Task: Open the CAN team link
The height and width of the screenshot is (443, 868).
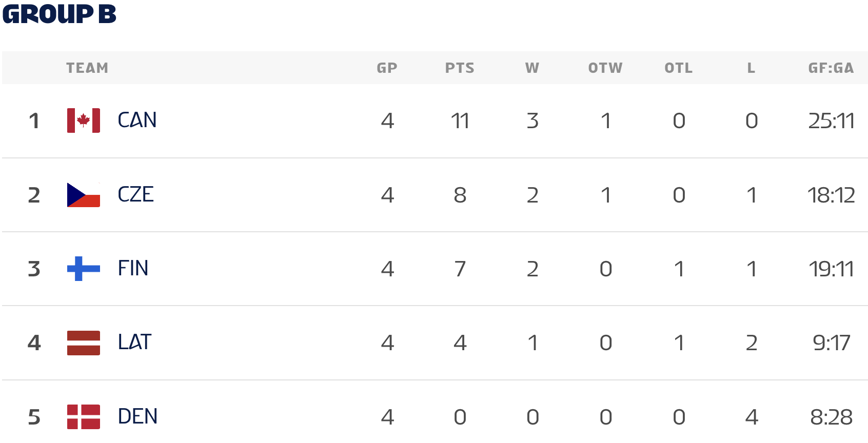Action: (137, 120)
